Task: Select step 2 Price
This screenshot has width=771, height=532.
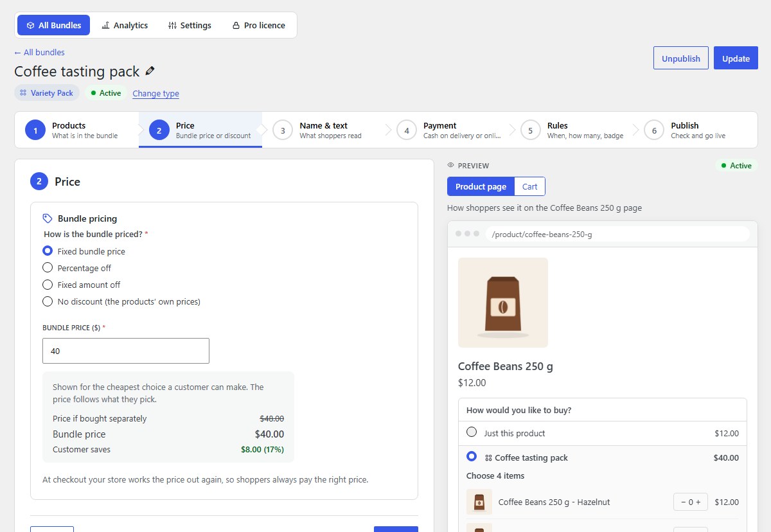Action: point(200,130)
